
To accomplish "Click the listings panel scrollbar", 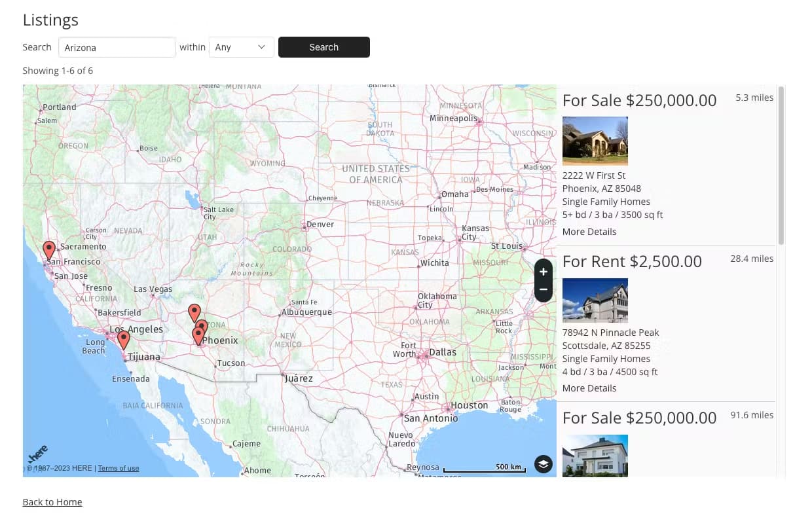I will tap(781, 165).
